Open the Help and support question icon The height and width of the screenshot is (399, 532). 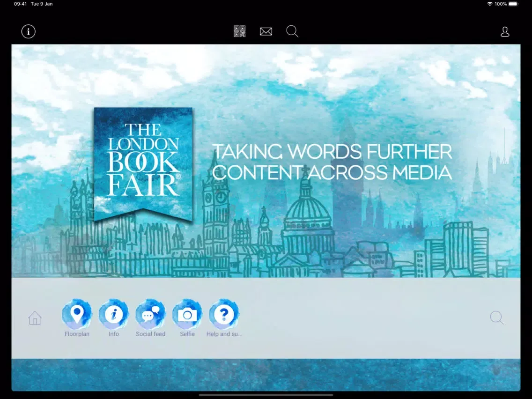click(224, 314)
